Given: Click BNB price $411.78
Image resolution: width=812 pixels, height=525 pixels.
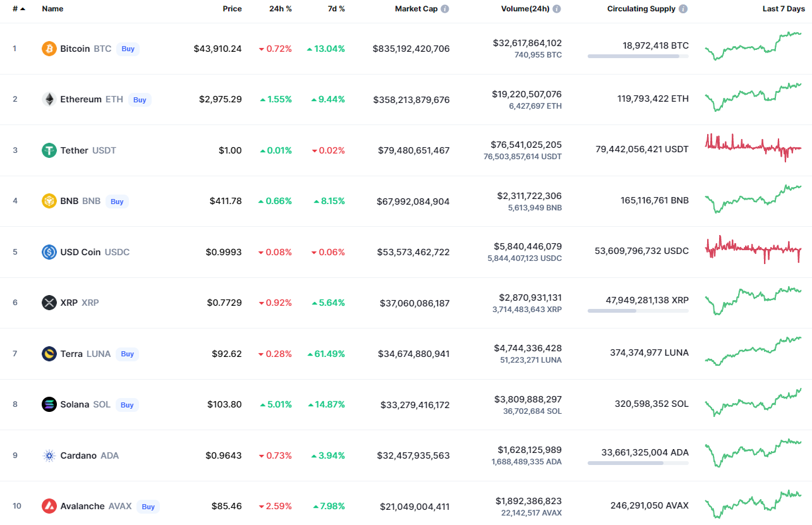Looking at the screenshot, I should (x=226, y=201).
